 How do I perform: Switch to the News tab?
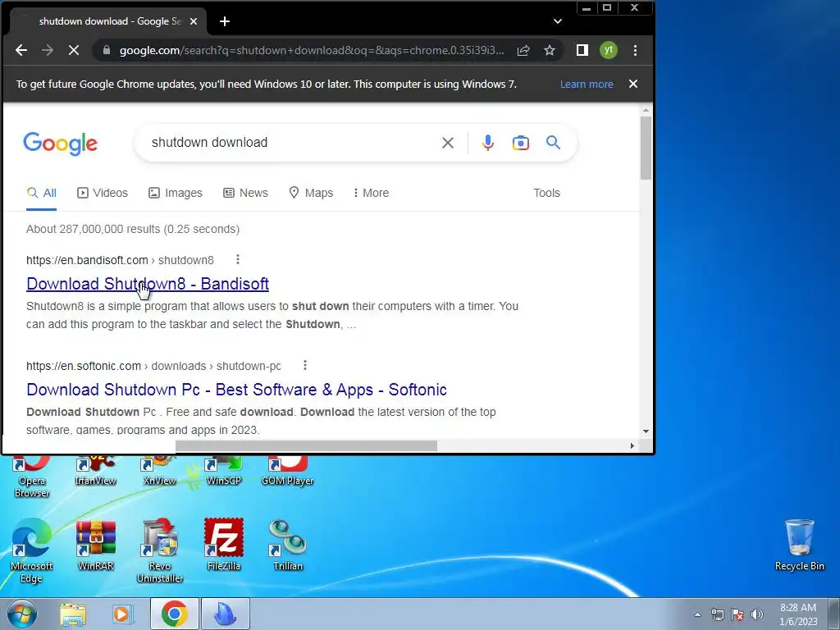pyautogui.click(x=246, y=193)
